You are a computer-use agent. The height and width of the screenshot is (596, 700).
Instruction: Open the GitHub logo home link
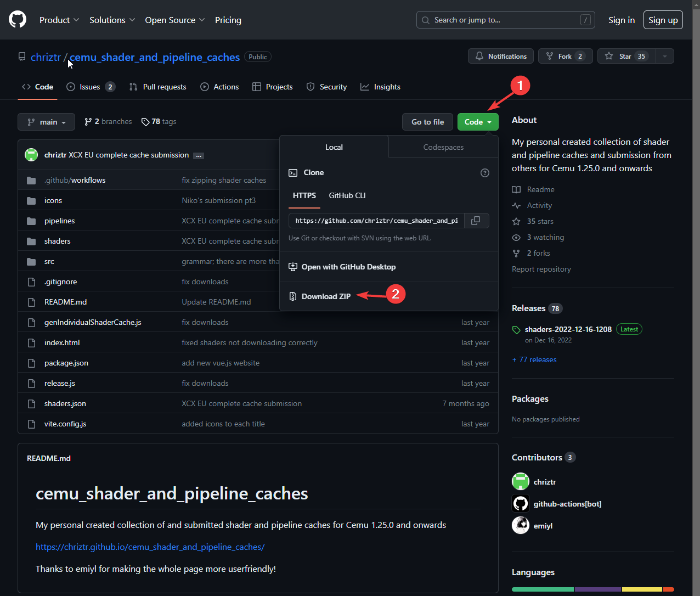(18, 20)
